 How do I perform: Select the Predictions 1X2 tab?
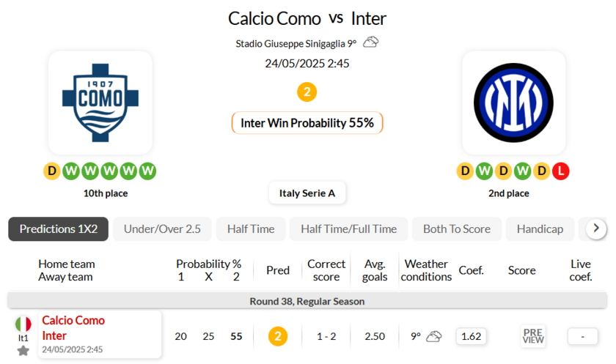pyautogui.click(x=59, y=229)
